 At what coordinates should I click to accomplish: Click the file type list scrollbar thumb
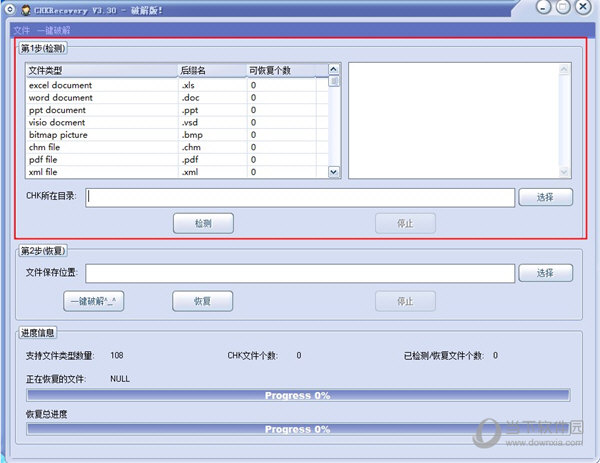tap(334, 81)
